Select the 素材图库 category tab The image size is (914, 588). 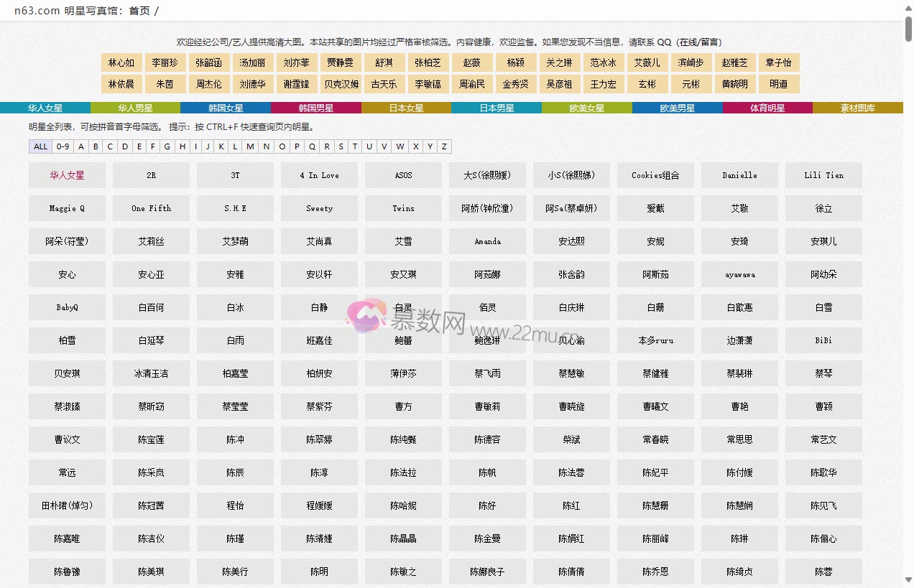click(x=857, y=108)
